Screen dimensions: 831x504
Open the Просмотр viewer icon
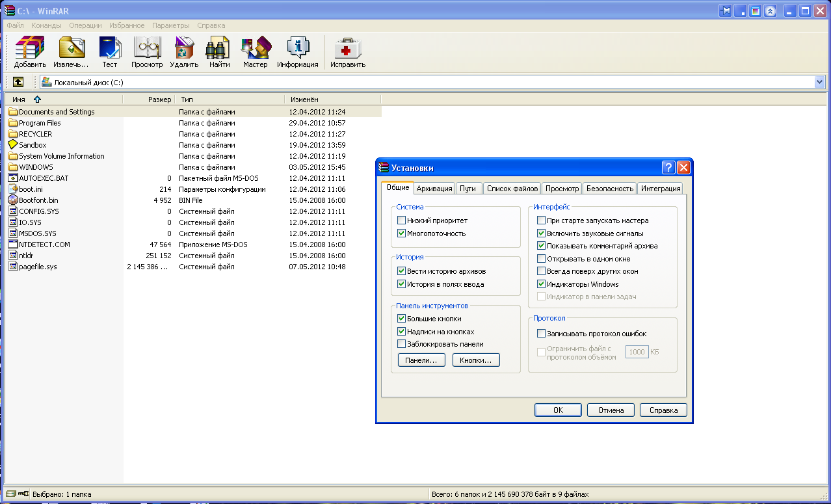click(147, 47)
